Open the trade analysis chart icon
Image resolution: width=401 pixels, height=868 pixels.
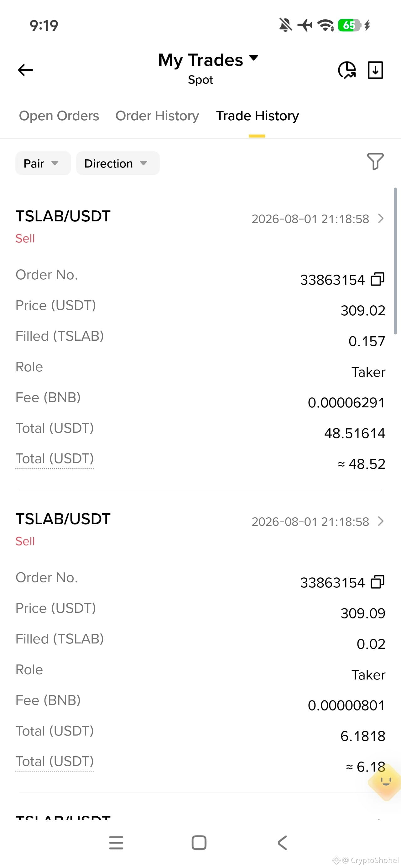[x=347, y=70]
